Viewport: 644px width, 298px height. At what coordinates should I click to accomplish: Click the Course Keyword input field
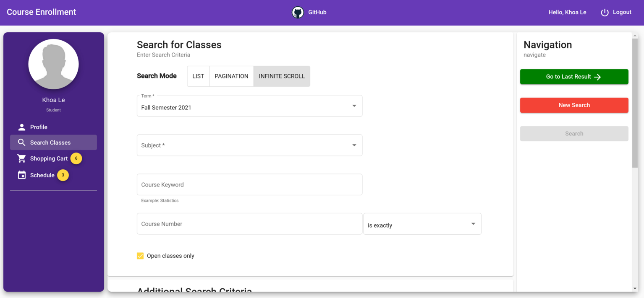click(249, 184)
